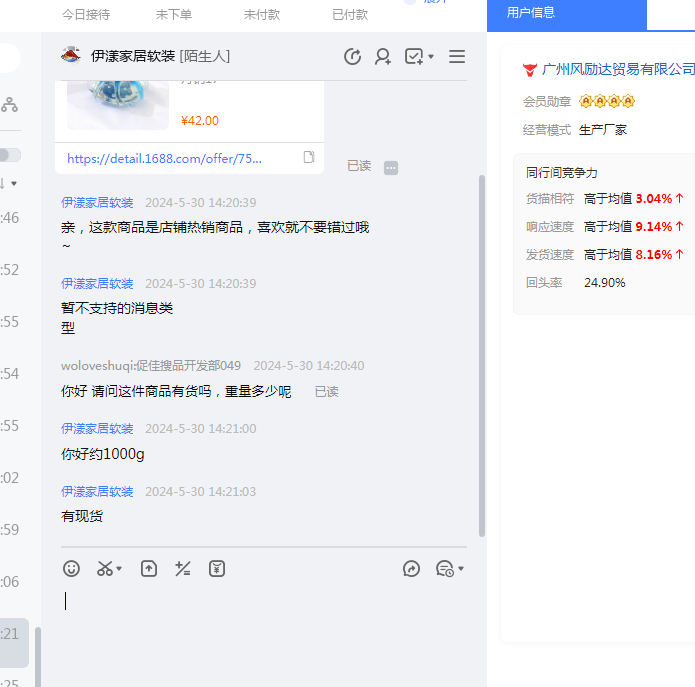Open the detail.1688.com product link
This screenshot has width=695, height=687.
(x=165, y=158)
